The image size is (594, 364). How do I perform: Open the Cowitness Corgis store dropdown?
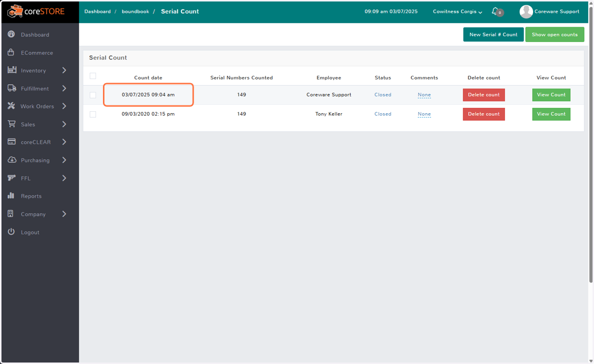(x=457, y=11)
